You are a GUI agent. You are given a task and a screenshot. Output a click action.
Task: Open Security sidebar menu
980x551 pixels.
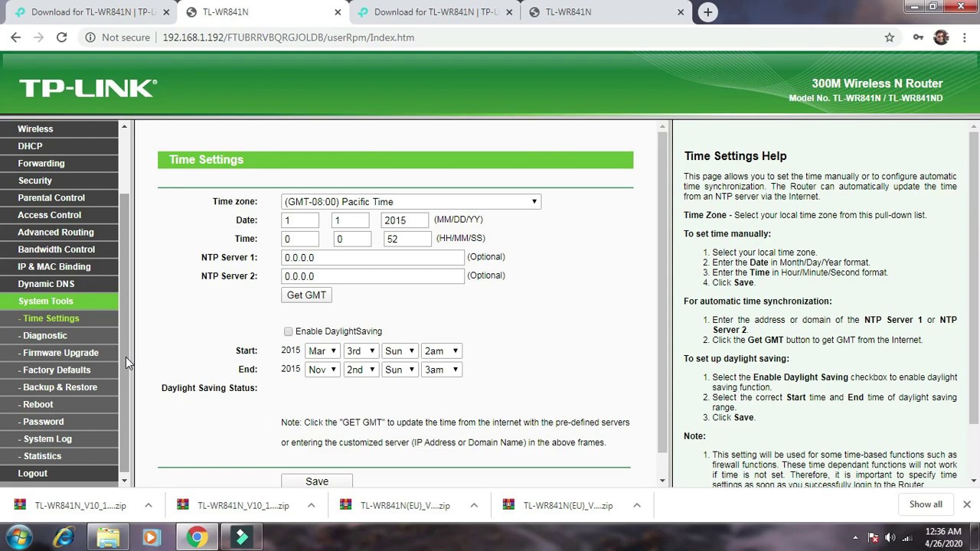(x=59, y=181)
